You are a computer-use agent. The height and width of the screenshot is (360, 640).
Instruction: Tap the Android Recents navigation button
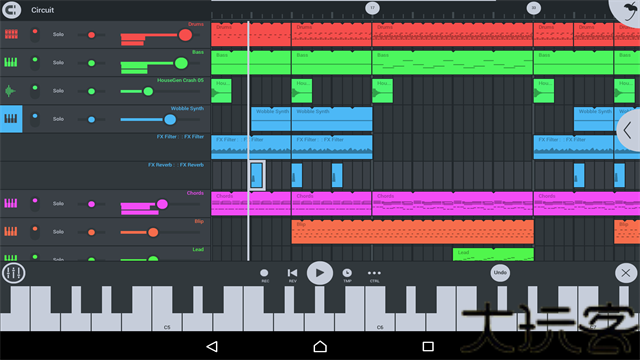pos(428,347)
